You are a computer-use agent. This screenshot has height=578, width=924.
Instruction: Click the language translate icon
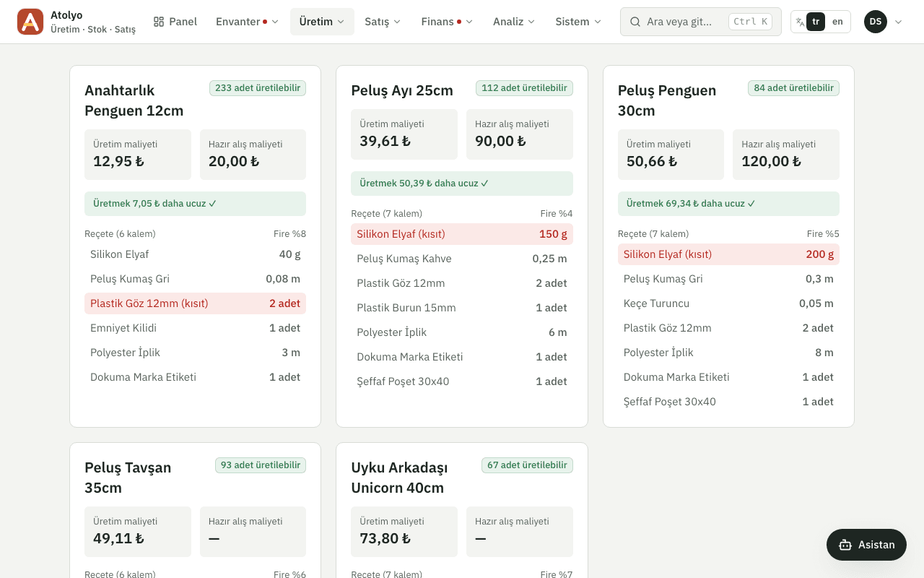point(800,22)
